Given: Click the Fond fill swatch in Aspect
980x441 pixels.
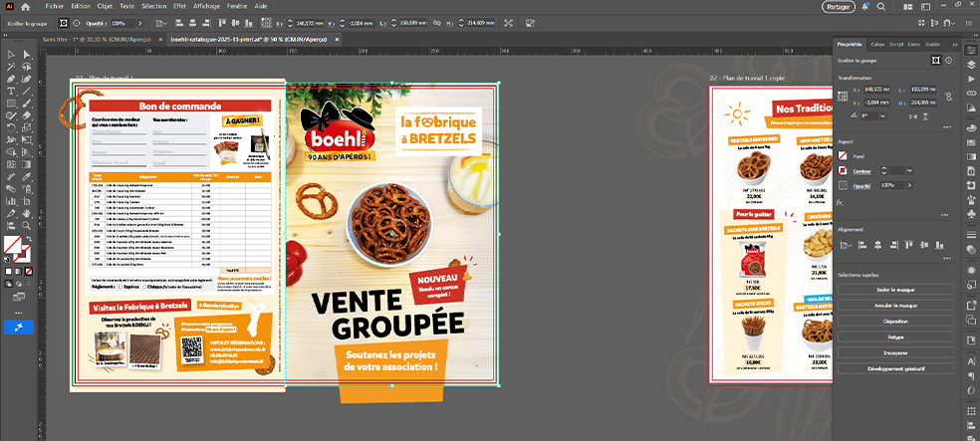Looking at the screenshot, I should tap(843, 156).
